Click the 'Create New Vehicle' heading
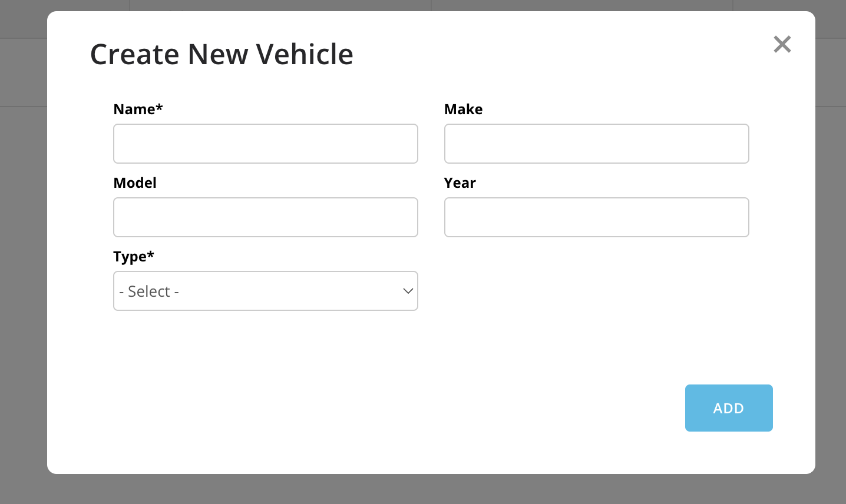Image resolution: width=846 pixels, height=504 pixels. tap(222, 54)
